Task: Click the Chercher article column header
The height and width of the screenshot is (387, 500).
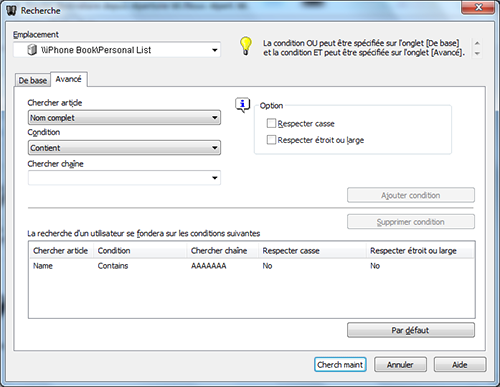Action: coord(61,251)
